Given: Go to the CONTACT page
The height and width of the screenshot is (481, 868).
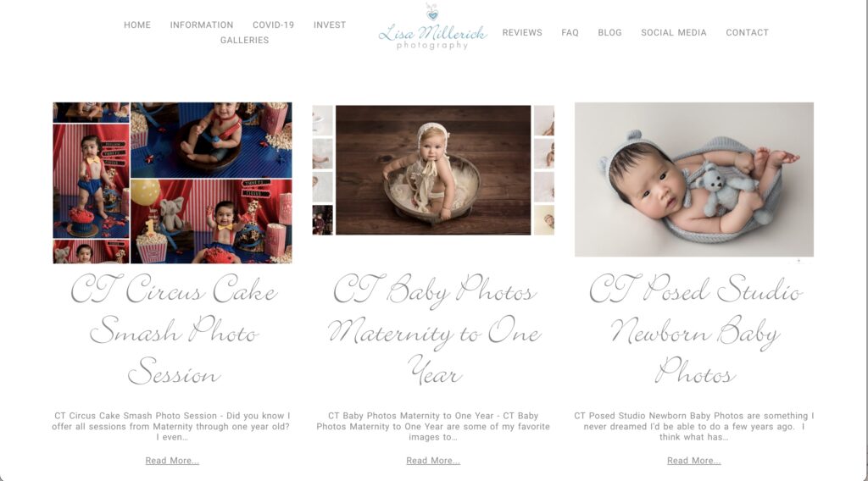Looking at the screenshot, I should pyautogui.click(x=748, y=33).
